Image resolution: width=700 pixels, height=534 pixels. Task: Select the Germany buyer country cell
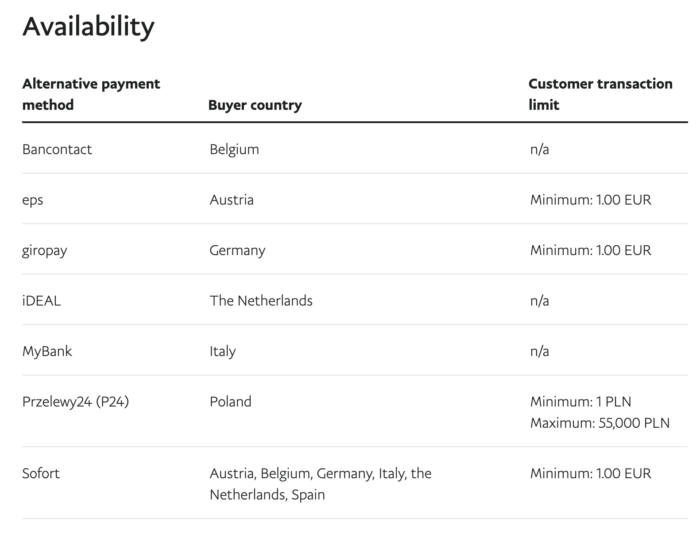[237, 250]
